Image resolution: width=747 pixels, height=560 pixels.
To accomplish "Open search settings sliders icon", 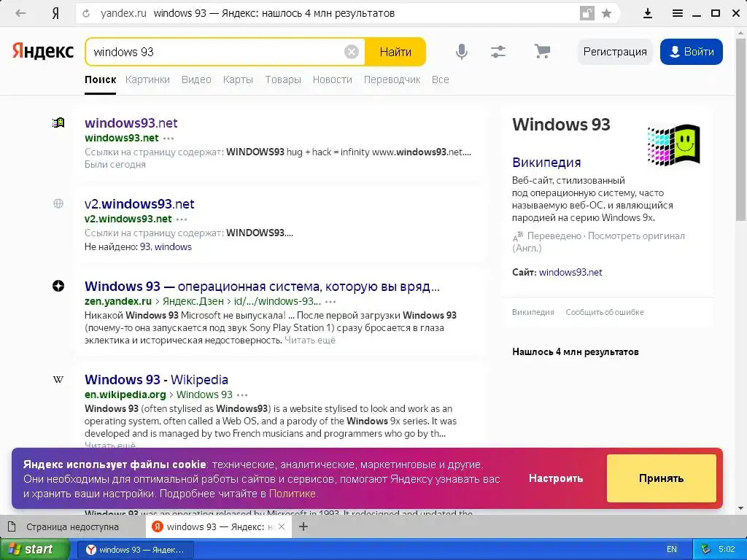I will [498, 52].
